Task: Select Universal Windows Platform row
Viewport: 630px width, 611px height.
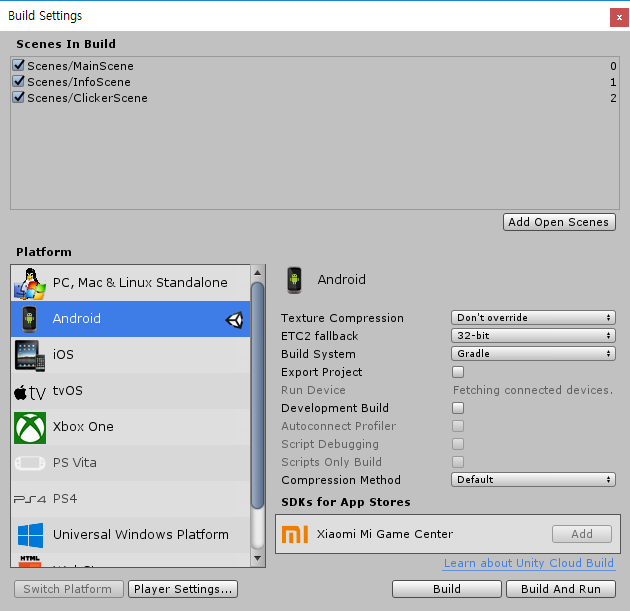Action: (x=131, y=535)
